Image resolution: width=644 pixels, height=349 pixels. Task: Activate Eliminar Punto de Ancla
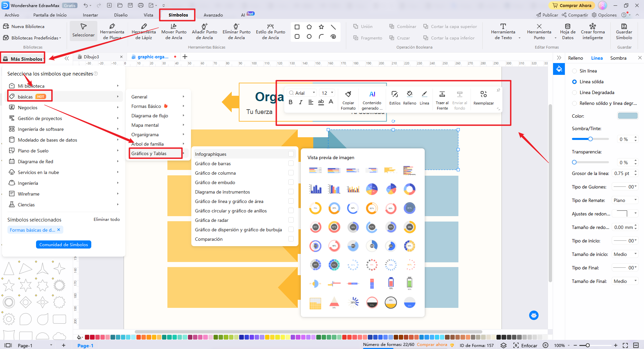(236, 31)
